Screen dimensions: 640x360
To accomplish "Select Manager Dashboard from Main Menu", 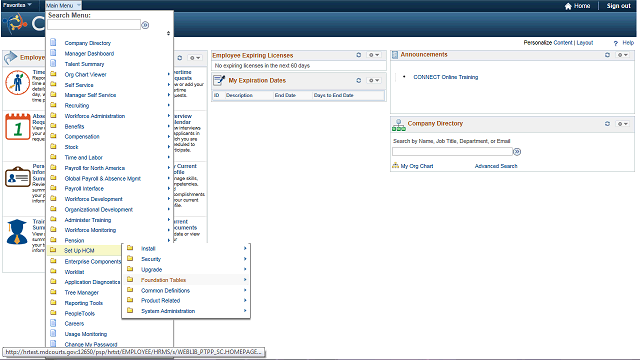I will click(89, 53).
